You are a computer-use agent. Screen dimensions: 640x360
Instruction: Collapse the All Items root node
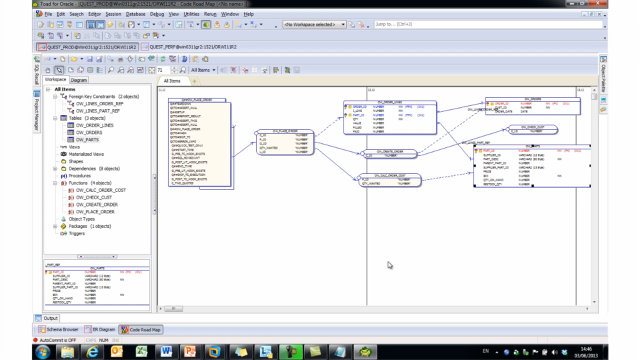pyautogui.click(x=48, y=89)
